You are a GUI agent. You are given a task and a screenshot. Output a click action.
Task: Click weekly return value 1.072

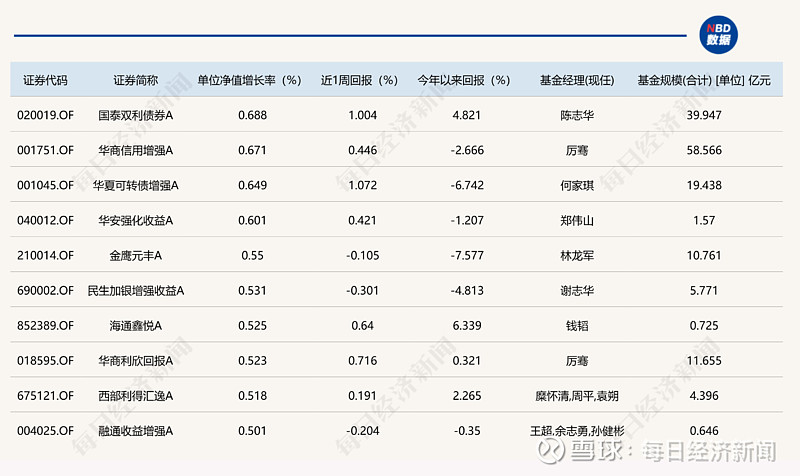[x=363, y=185]
